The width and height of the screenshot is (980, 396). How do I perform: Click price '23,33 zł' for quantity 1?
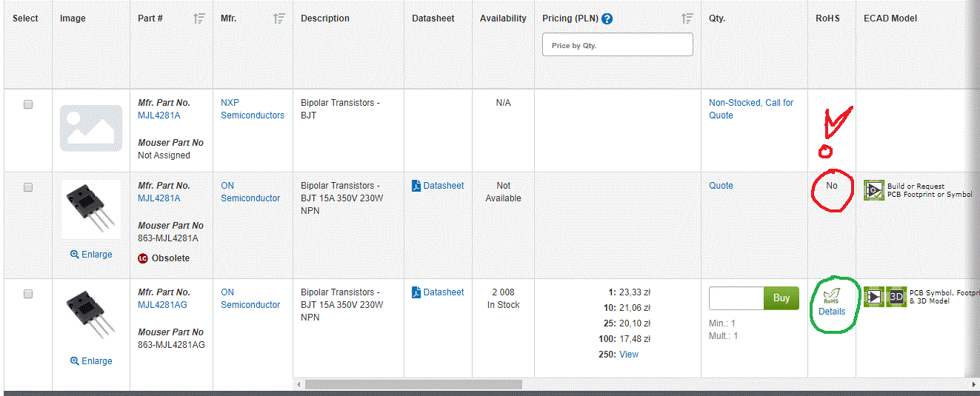(635, 292)
